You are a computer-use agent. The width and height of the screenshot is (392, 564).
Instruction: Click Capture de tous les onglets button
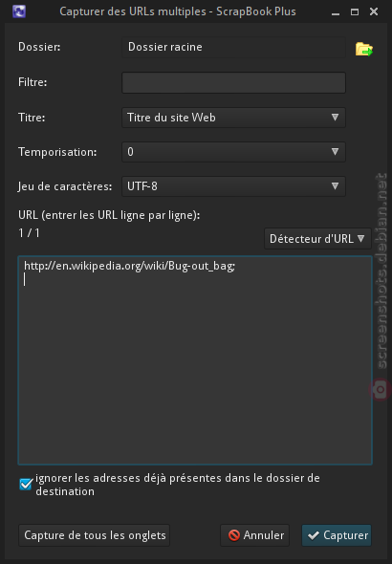[x=95, y=535]
